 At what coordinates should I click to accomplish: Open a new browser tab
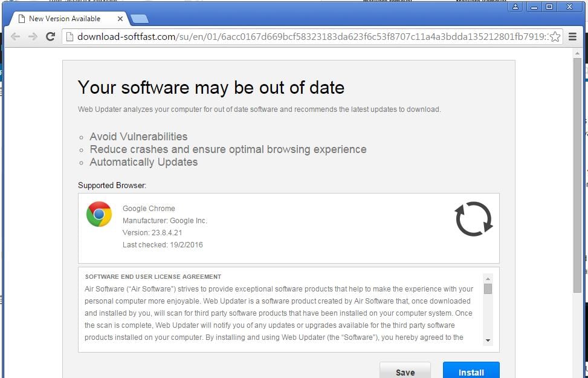point(139,19)
